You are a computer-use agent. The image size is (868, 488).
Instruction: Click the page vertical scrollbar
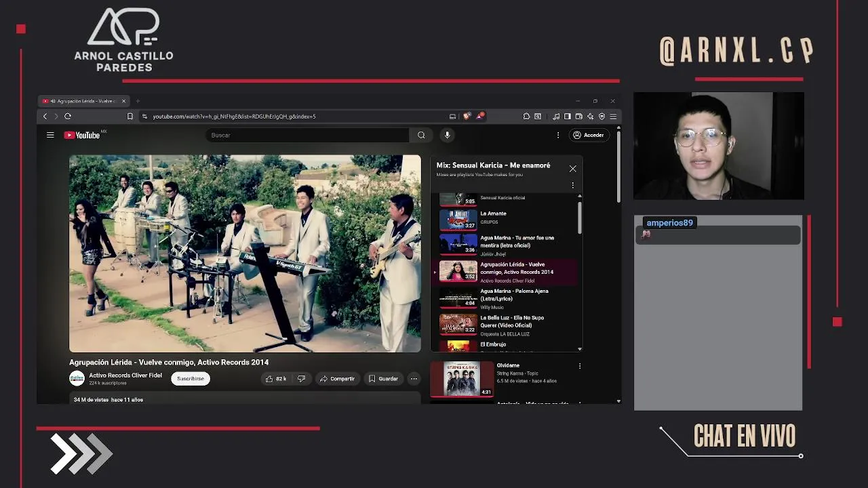(618, 166)
